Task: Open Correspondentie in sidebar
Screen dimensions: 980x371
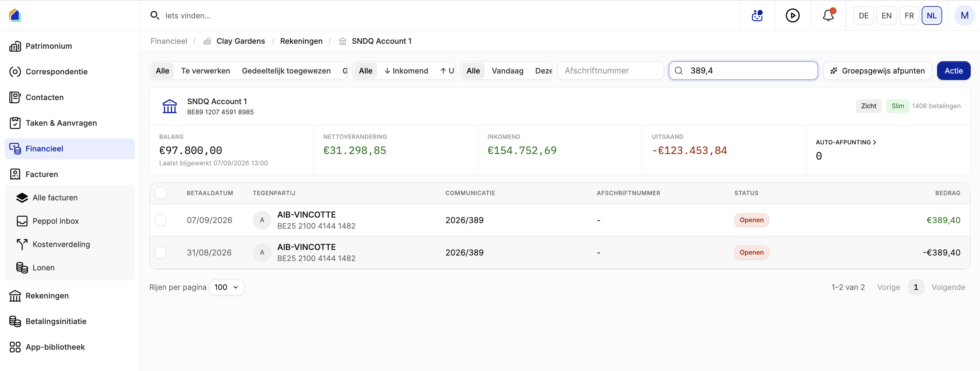Action: (x=70, y=71)
